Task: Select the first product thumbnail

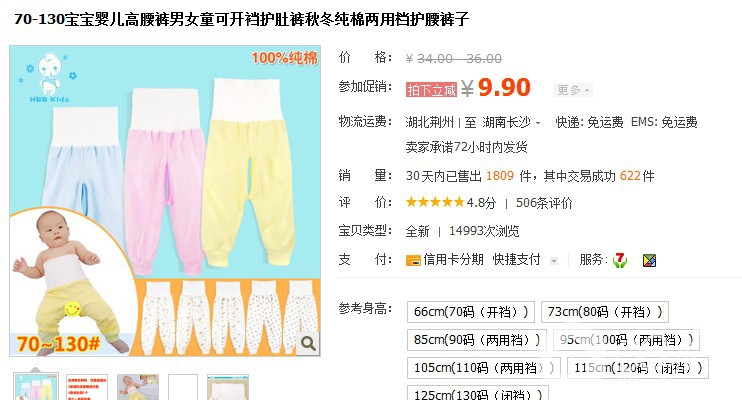Action: point(36,387)
